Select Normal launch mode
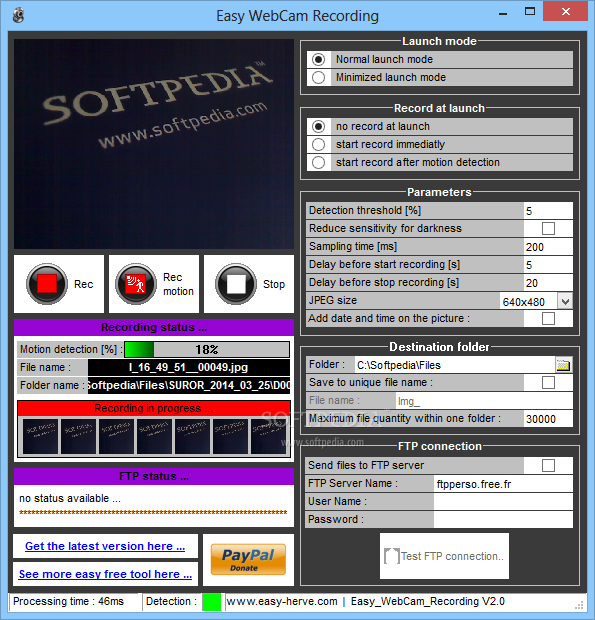This screenshot has width=595, height=620. 318,59
